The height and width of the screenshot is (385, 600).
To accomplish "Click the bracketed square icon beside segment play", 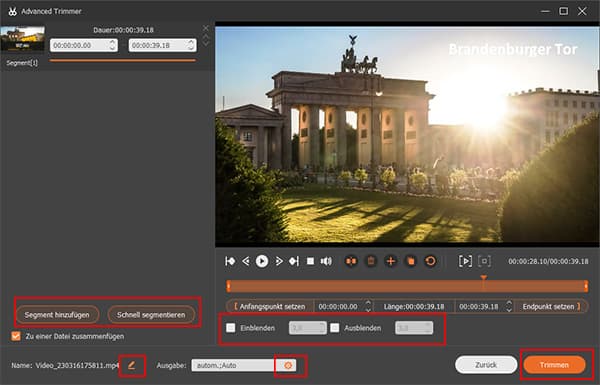I will click(484, 261).
